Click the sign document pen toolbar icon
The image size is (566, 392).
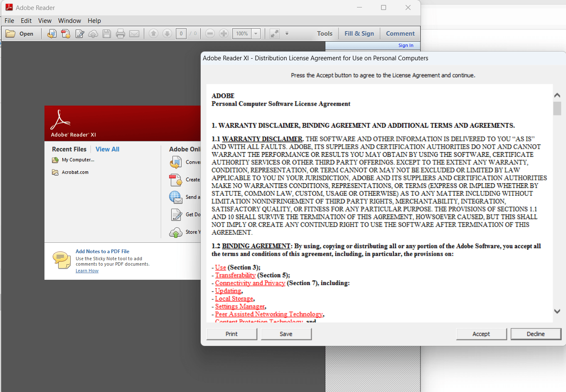[x=79, y=34]
